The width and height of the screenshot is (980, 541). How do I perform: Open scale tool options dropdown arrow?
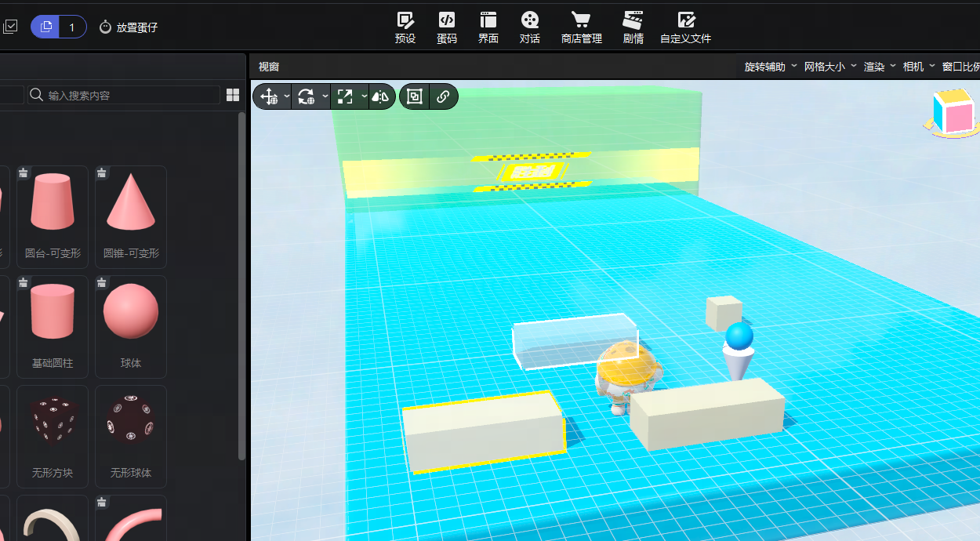click(x=365, y=96)
